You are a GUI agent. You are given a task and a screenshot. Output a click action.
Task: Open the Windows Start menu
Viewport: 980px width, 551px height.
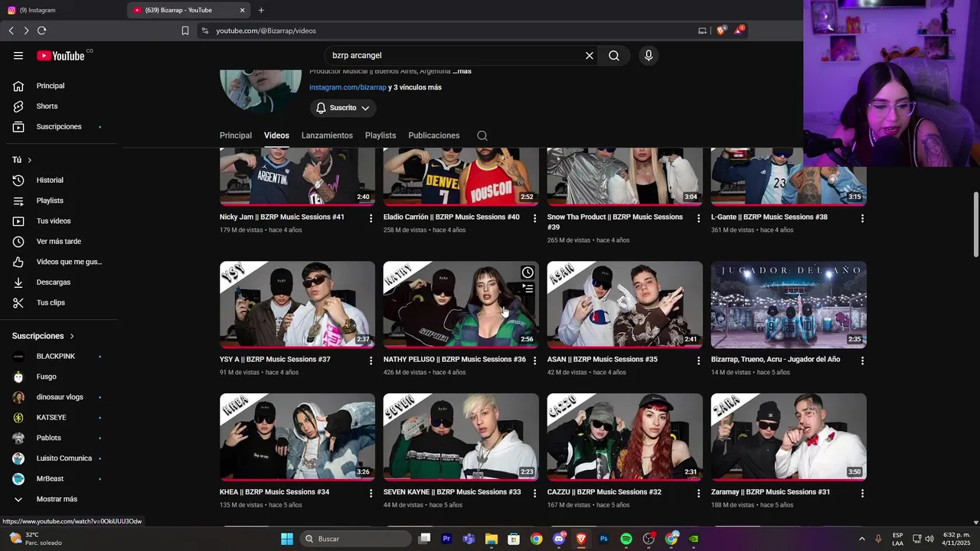pos(287,539)
